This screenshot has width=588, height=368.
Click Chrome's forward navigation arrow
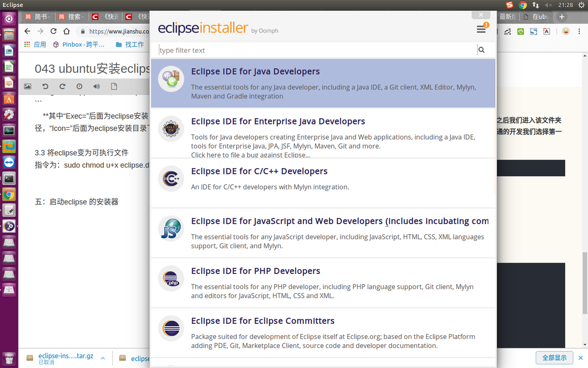[40, 31]
